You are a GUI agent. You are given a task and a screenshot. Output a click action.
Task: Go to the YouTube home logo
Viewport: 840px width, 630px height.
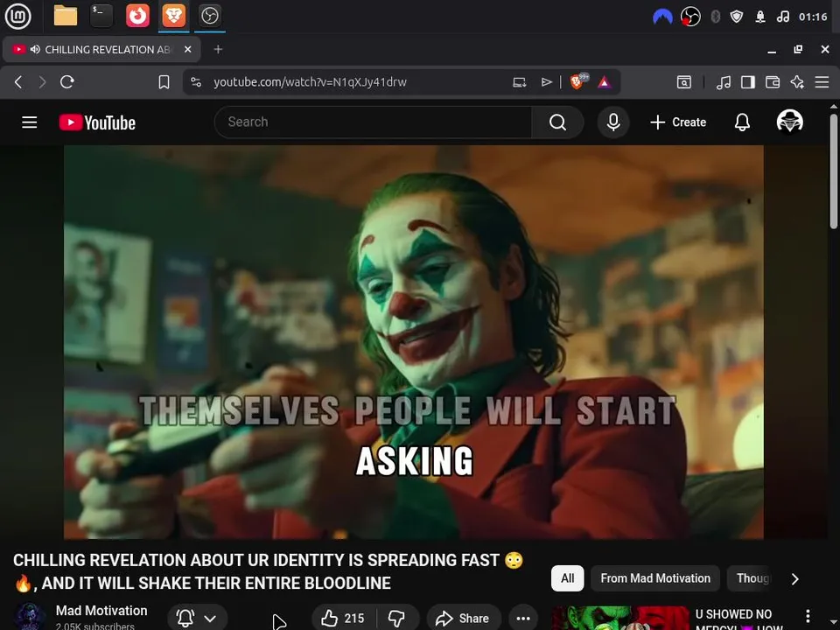[x=97, y=122]
